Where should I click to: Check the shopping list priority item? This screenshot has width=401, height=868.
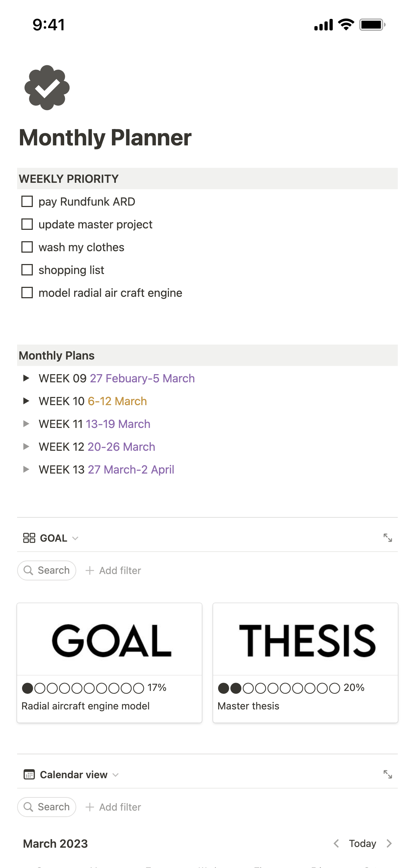[x=27, y=270]
